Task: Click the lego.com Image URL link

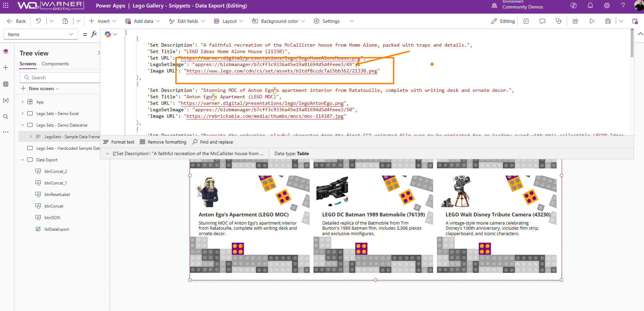Action: coord(282,71)
